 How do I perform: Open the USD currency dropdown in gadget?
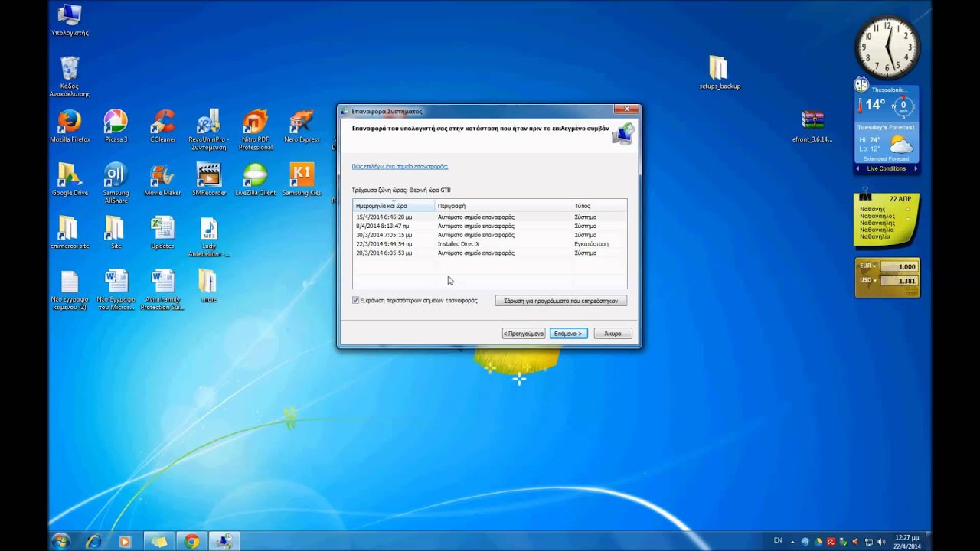pyautogui.click(x=867, y=281)
